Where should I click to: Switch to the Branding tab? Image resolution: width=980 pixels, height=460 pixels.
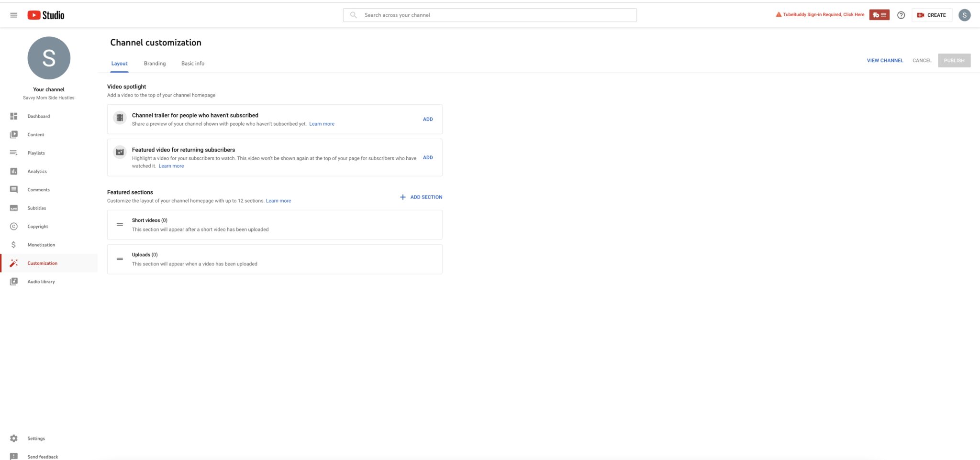[154, 63]
